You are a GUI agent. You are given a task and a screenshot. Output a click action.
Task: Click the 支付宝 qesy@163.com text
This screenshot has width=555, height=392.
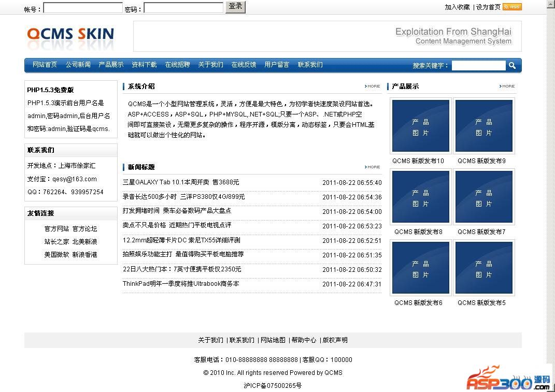(62, 179)
